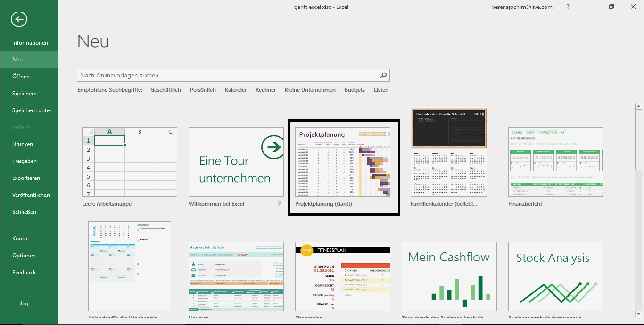Select the Leere Arbeitsmappe template thumbnail
The width and height of the screenshot is (644, 325).
130,162
